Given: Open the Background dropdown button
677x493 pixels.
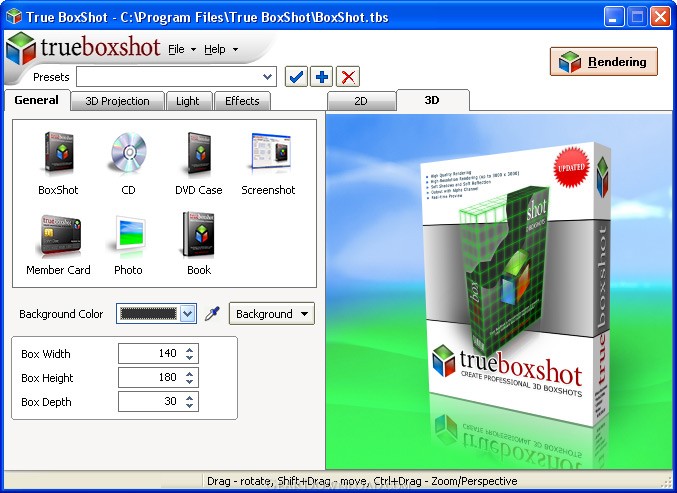Looking at the screenshot, I should click(x=272, y=314).
